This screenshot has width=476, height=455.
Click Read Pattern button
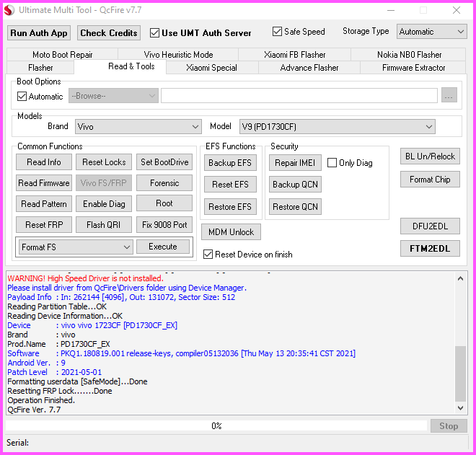pos(44,203)
